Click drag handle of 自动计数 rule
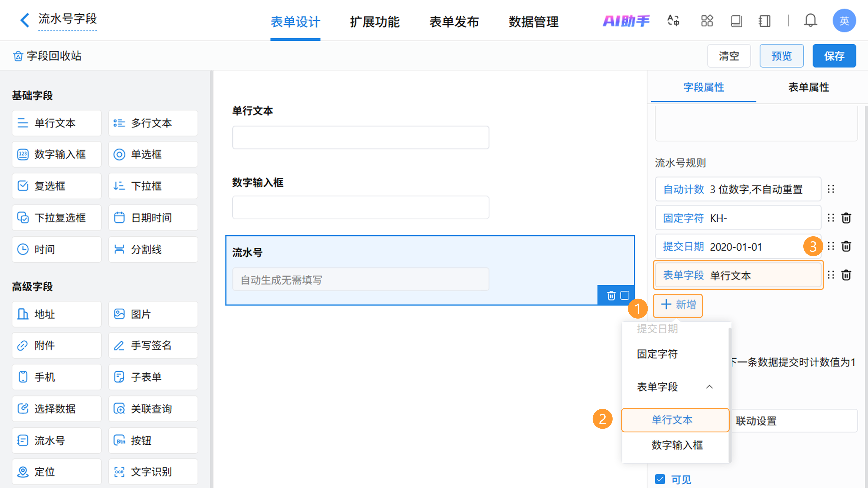Viewport: 868px width, 488px height. tap(831, 189)
